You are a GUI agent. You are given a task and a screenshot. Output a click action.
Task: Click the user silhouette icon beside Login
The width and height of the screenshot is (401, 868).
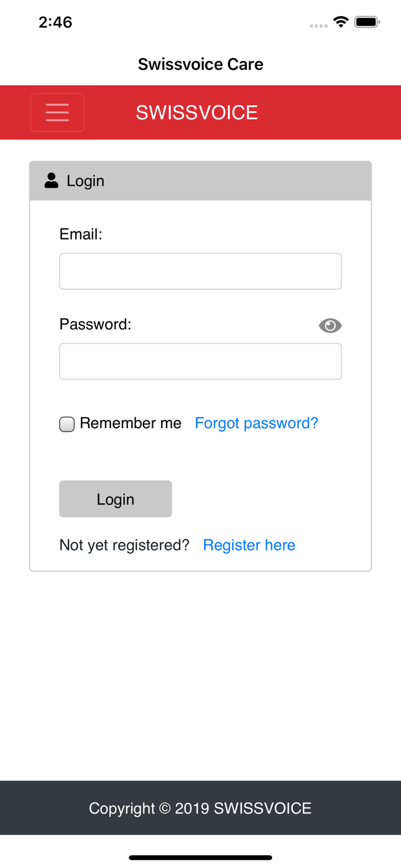pyautogui.click(x=51, y=180)
